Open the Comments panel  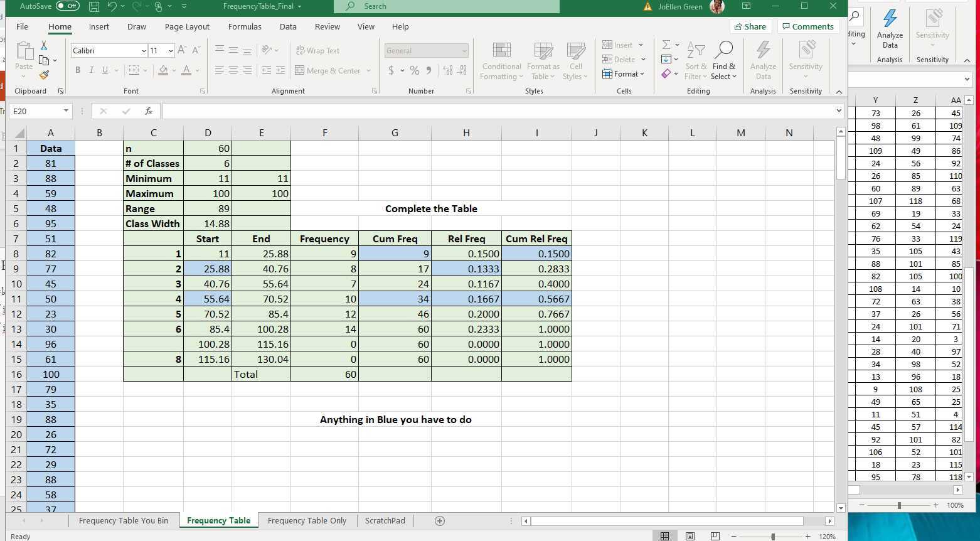808,26
